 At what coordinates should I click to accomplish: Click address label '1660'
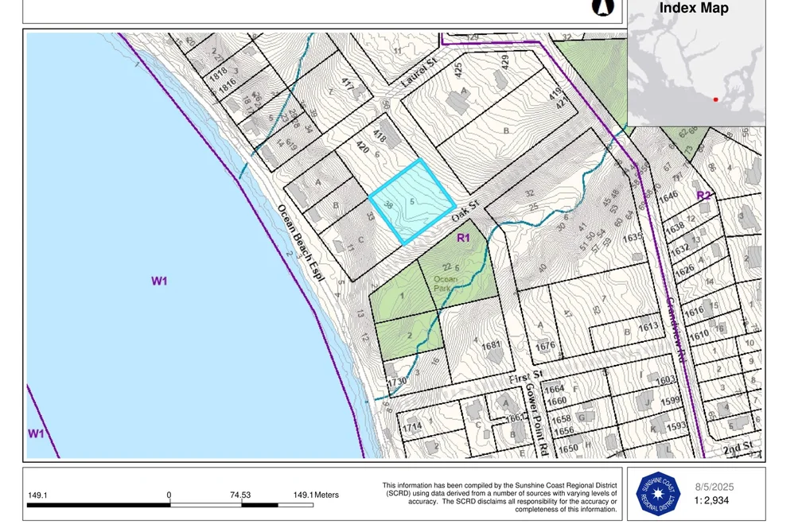coord(557,401)
